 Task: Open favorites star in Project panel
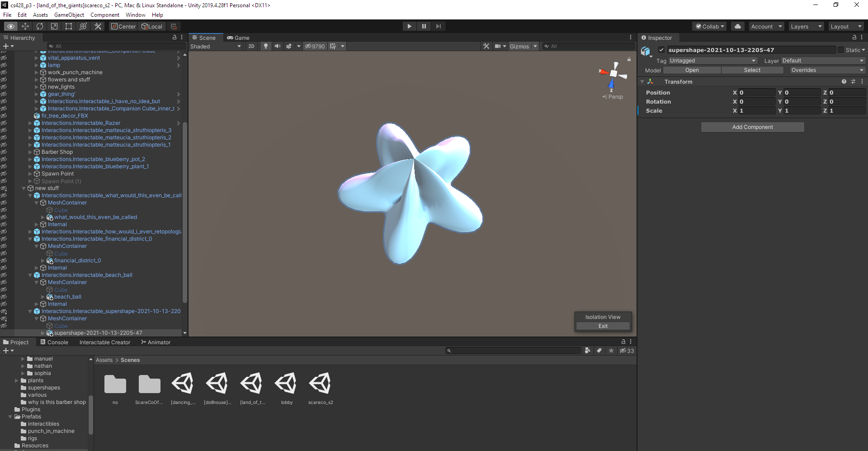coord(611,351)
